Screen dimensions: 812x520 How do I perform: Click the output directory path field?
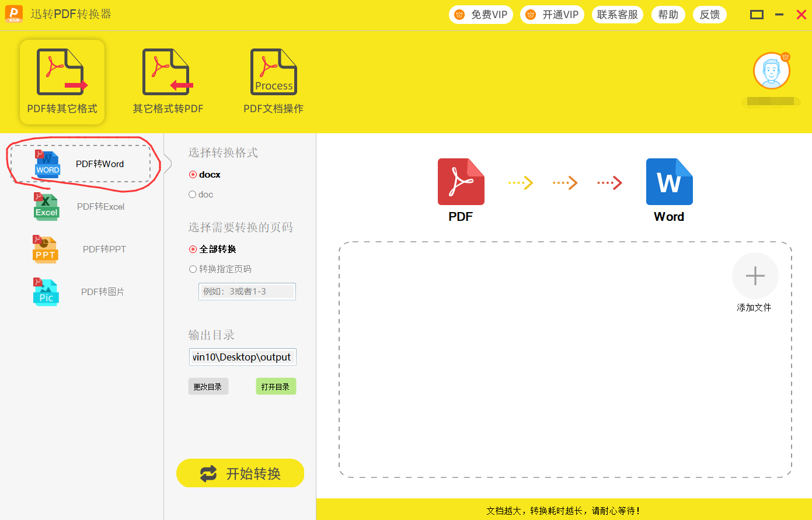pyautogui.click(x=242, y=357)
